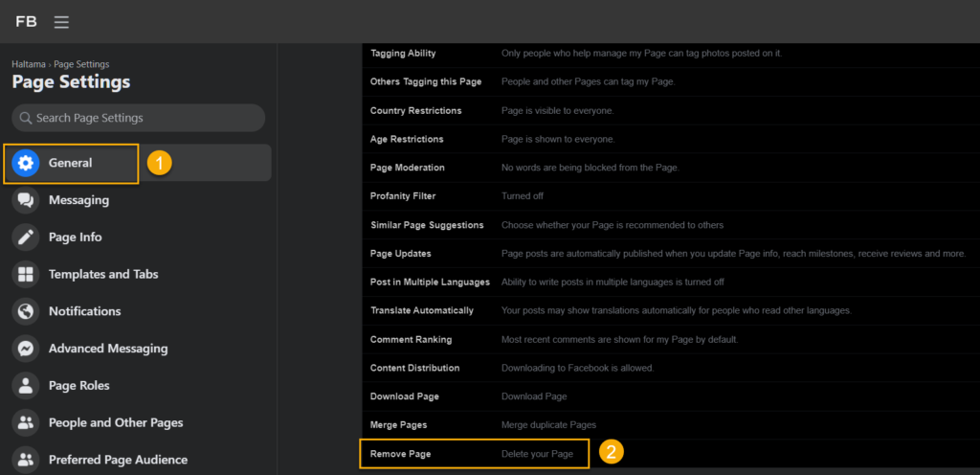Screen dimensions: 980x475
Task: Click the Advanced Messaging messenger icon
Action: pos(26,349)
